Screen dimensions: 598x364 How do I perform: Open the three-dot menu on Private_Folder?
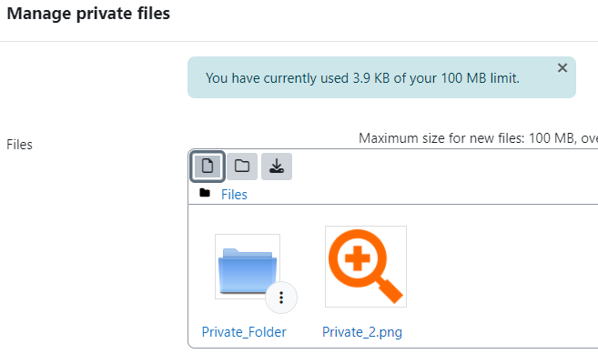(281, 298)
